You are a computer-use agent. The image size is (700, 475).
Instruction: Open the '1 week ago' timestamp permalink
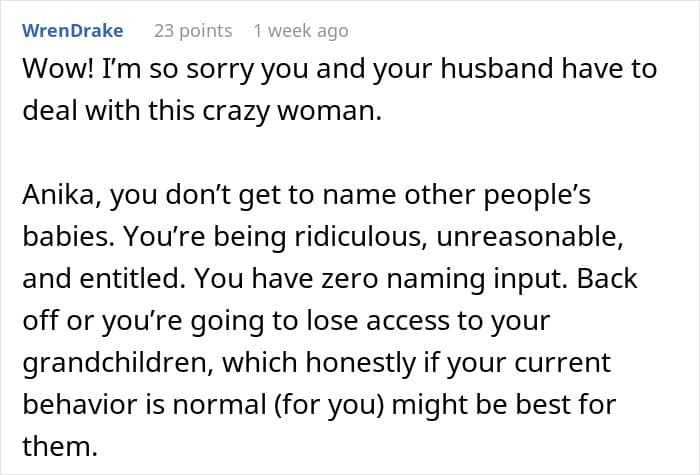pos(300,31)
